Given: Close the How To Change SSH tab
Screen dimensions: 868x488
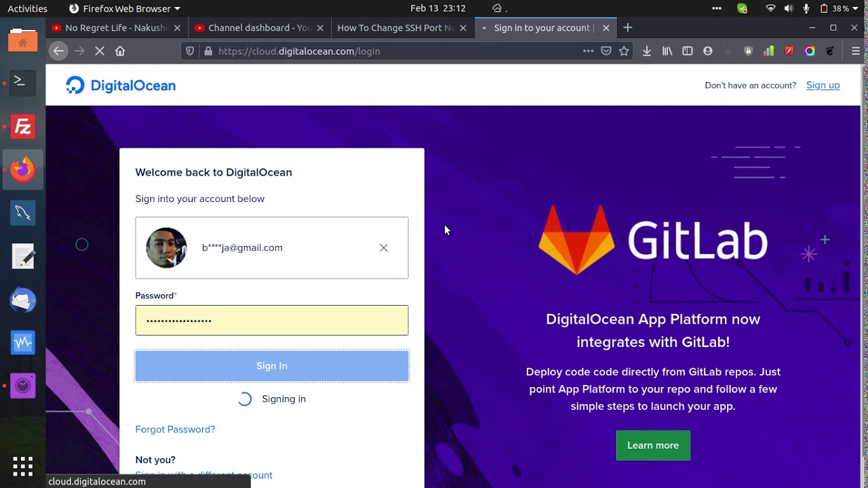Looking at the screenshot, I should 463,28.
